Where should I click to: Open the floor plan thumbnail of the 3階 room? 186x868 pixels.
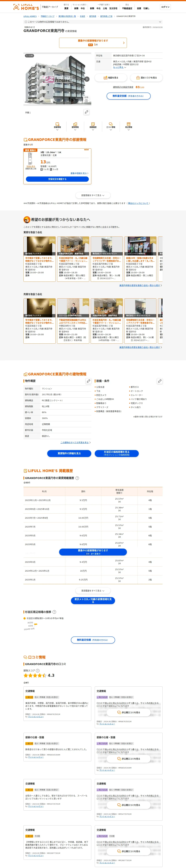click(x=30, y=159)
